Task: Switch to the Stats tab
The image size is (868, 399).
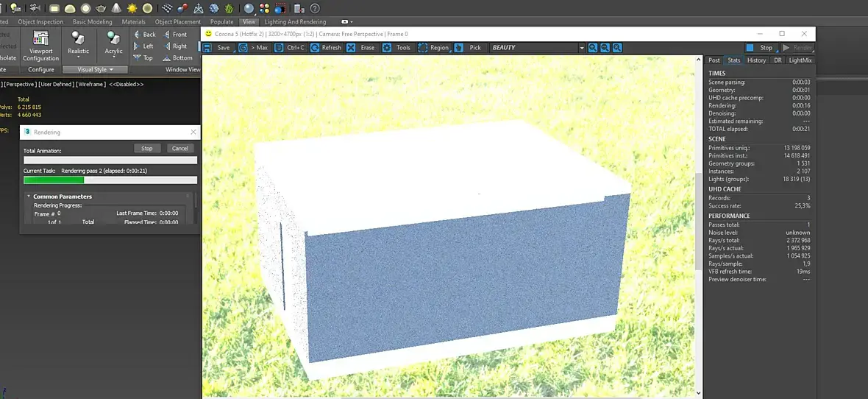Action: point(733,60)
